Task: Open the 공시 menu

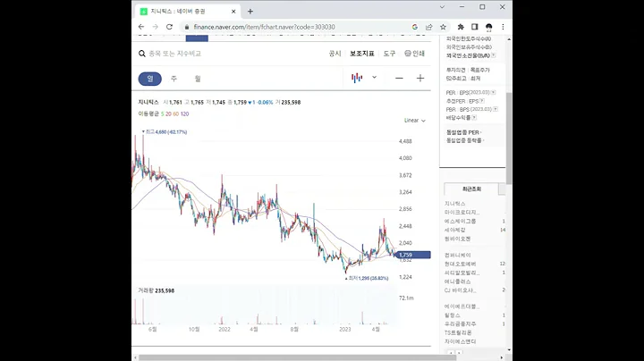Action: [x=335, y=54]
